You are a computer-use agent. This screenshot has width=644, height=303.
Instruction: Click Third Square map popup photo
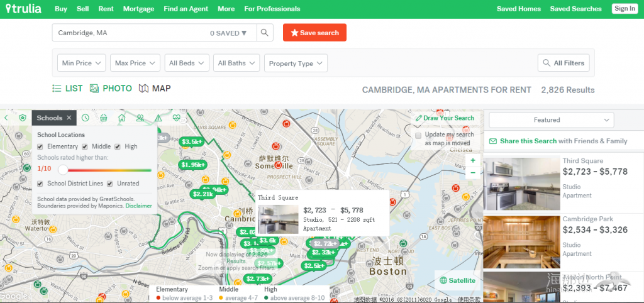[x=278, y=219]
